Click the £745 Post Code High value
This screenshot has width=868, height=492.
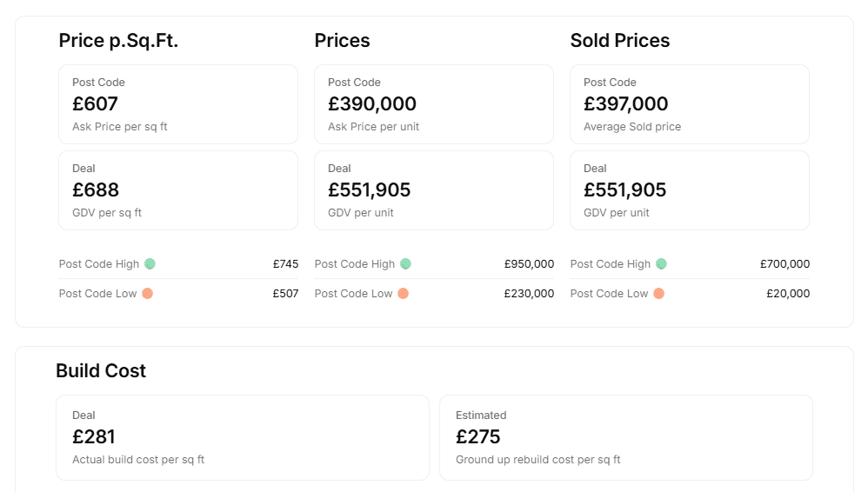click(x=285, y=264)
